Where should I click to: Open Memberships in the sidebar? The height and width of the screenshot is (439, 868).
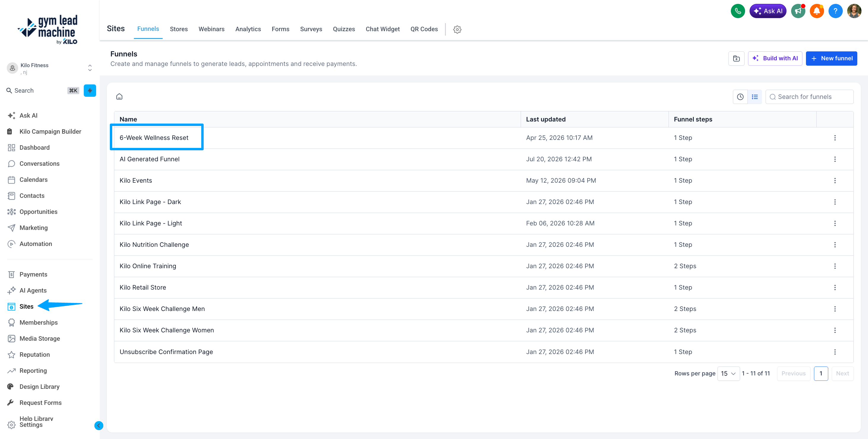(38, 323)
